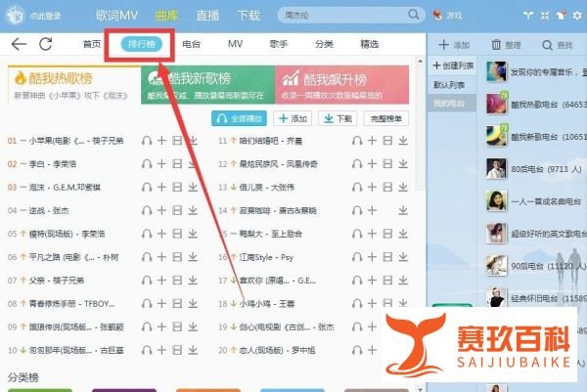Viewport: 587px width, 392px height.
Task: Refresh the page with reload icon
Action: point(46,44)
